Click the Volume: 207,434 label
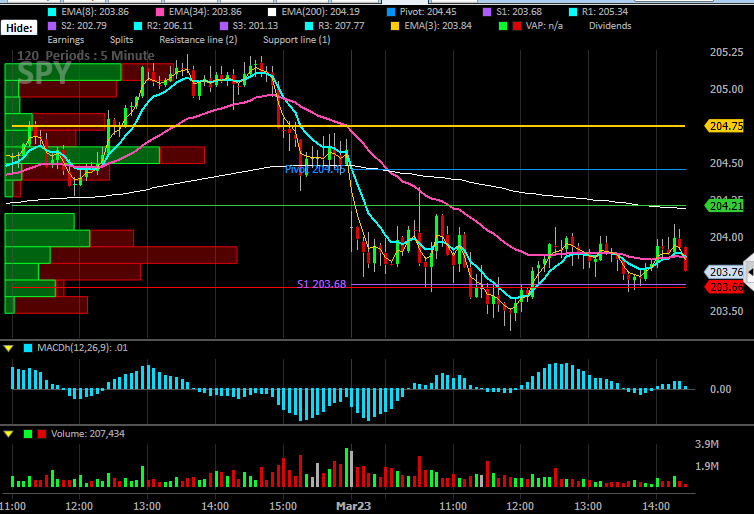The width and height of the screenshot is (754, 514). 88,434
